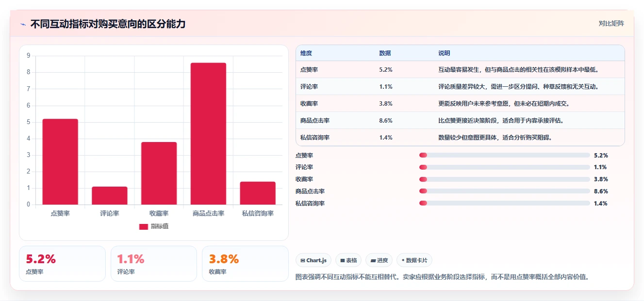644x301 pixels.
Task: Click the 5.2% value in the table
Action: click(x=386, y=70)
